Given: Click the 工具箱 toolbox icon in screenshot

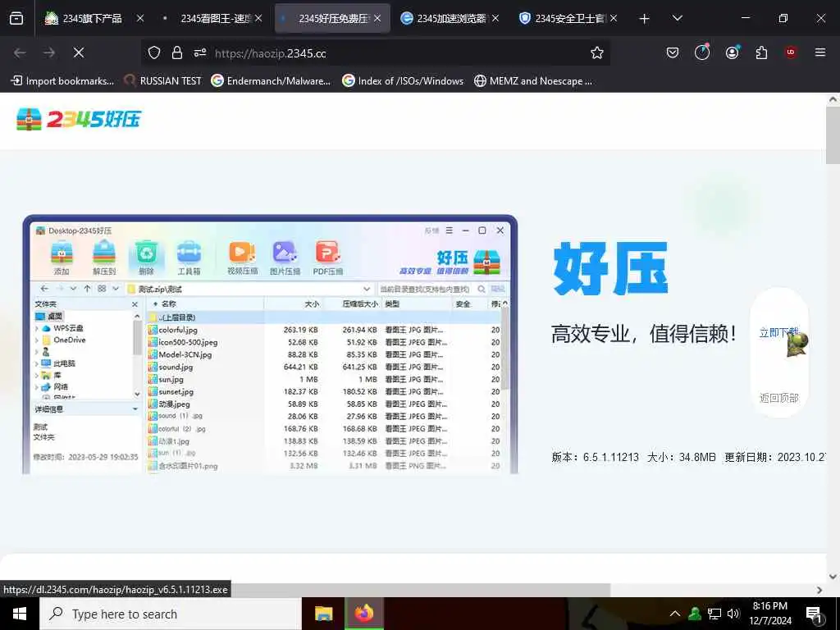Looking at the screenshot, I should [189, 258].
